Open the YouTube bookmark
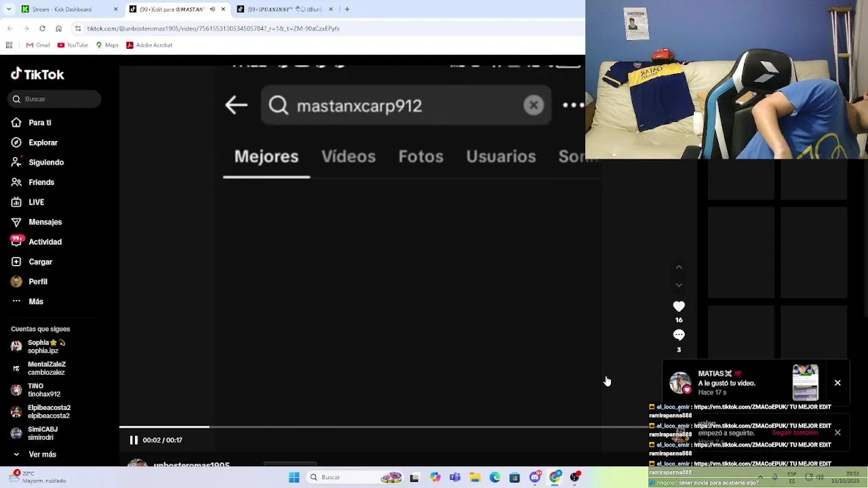This screenshot has width=868, height=488. coord(73,45)
